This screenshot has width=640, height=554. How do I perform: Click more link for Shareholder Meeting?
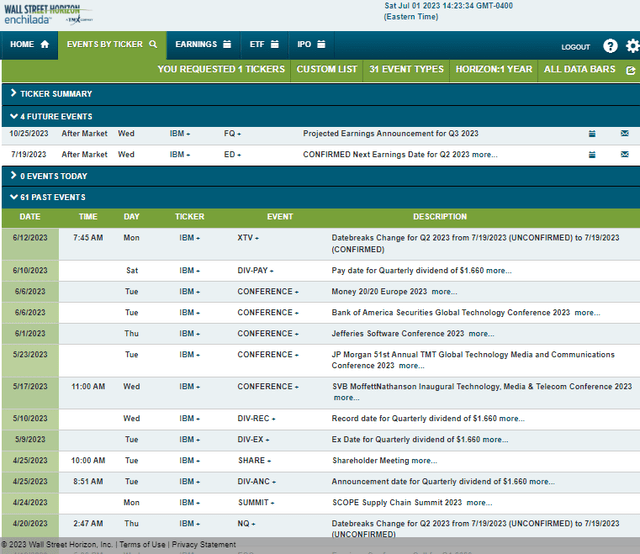(x=424, y=461)
